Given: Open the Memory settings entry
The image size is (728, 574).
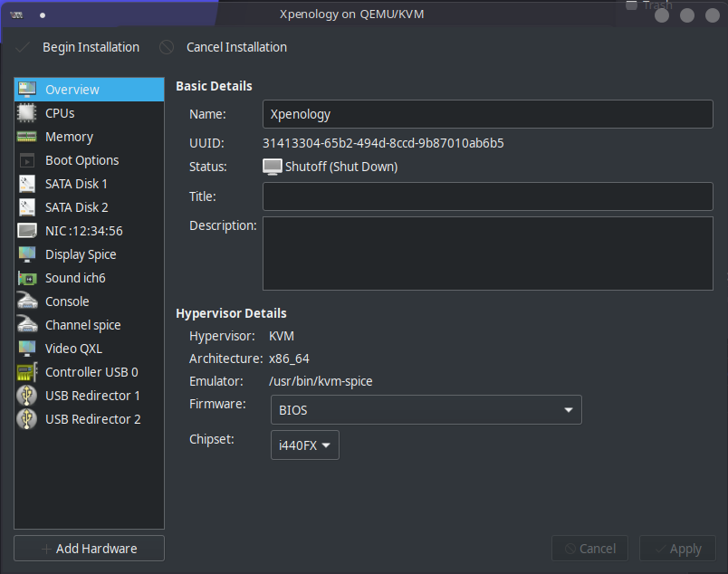Looking at the screenshot, I should tap(89, 137).
